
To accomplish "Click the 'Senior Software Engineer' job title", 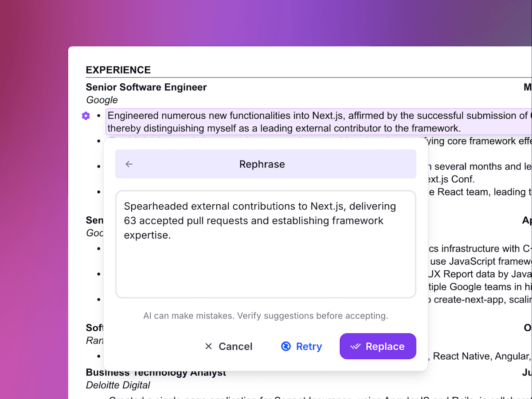I will 146,87.
